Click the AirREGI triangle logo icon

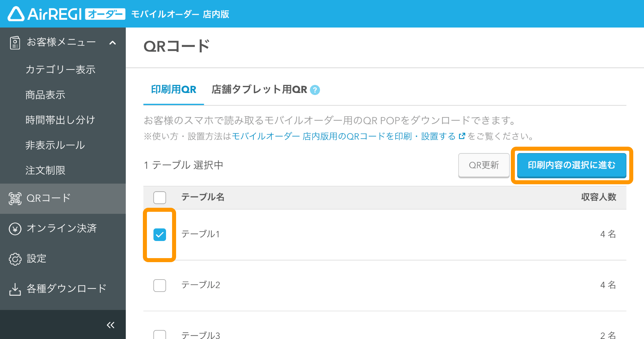click(x=16, y=14)
